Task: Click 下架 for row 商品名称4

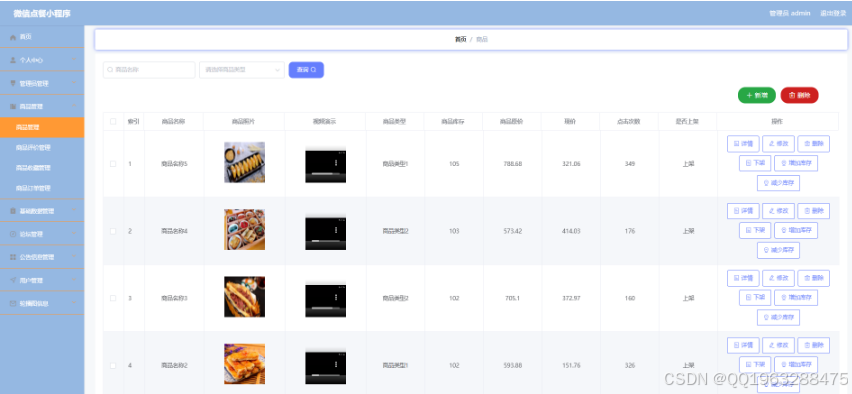Action: [x=755, y=230]
